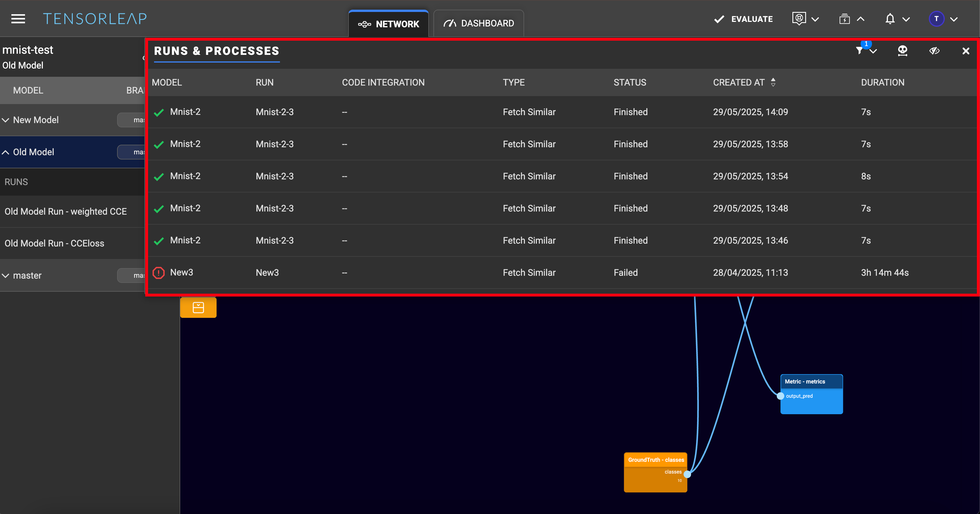Click the filter icon in Runs panel
Viewport: 980px width, 514px height.
tap(859, 51)
